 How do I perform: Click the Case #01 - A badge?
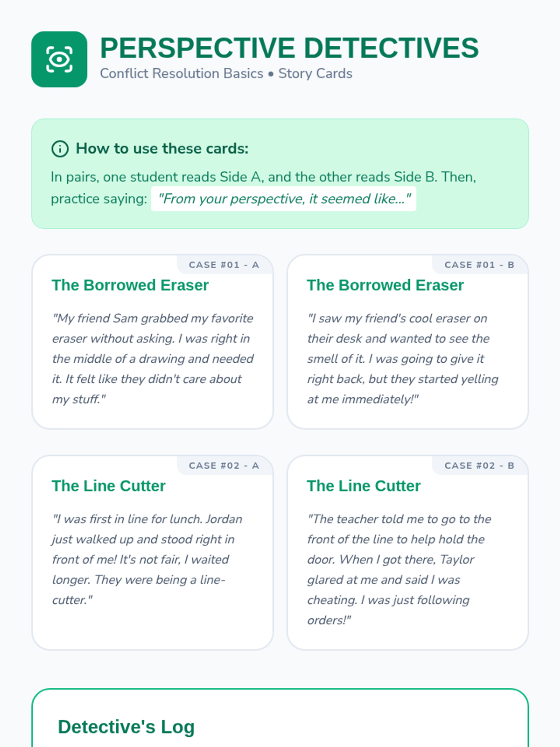click(x=224, y=265)
